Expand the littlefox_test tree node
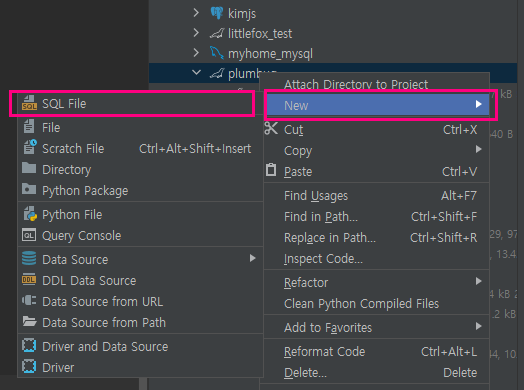This screenshot has height=390, width=524. [x=196, y=33]
